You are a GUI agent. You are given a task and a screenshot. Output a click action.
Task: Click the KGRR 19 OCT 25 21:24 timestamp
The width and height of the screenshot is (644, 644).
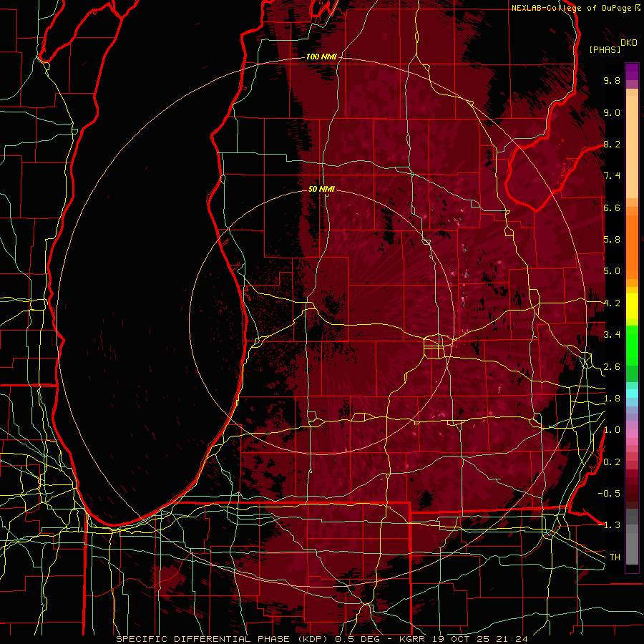tap(463, 639)
